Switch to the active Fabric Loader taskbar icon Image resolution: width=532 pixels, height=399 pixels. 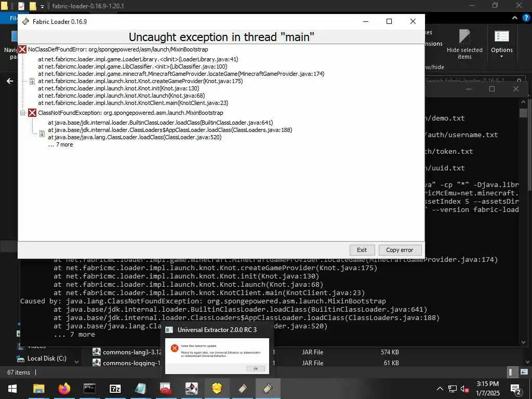(x=268, y=389)
